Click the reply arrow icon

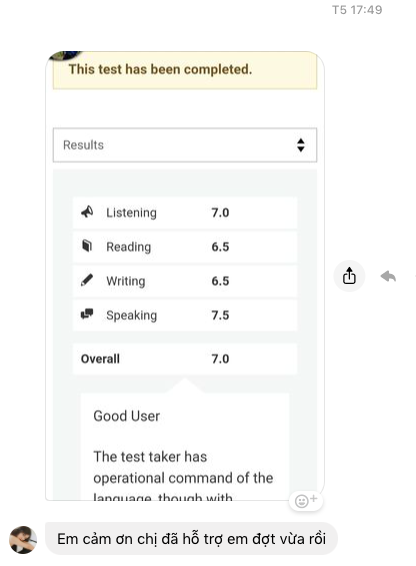coord(389,276)
